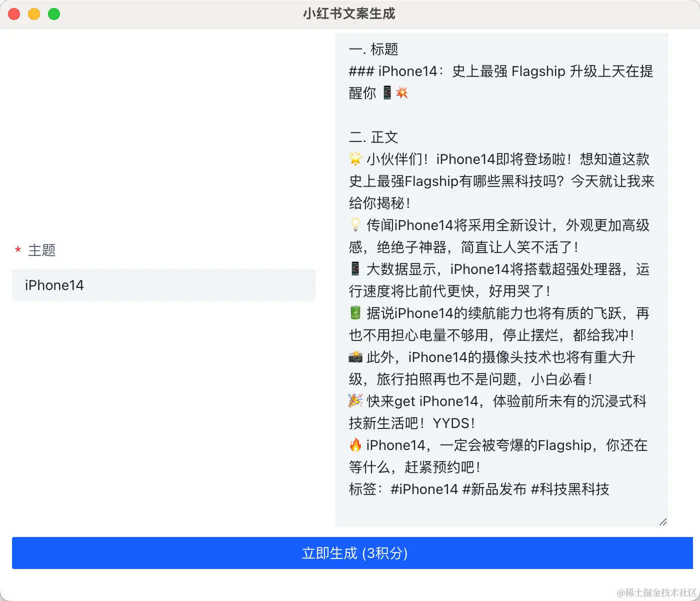Click the star emoji before 小伙伴们

point(355,159)
